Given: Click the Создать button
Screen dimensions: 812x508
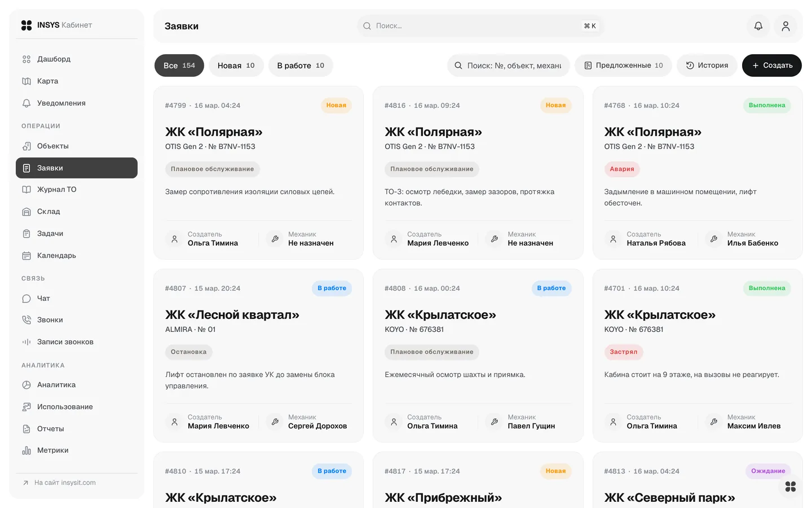Looking at the screenshot, I should click(772, 65).
